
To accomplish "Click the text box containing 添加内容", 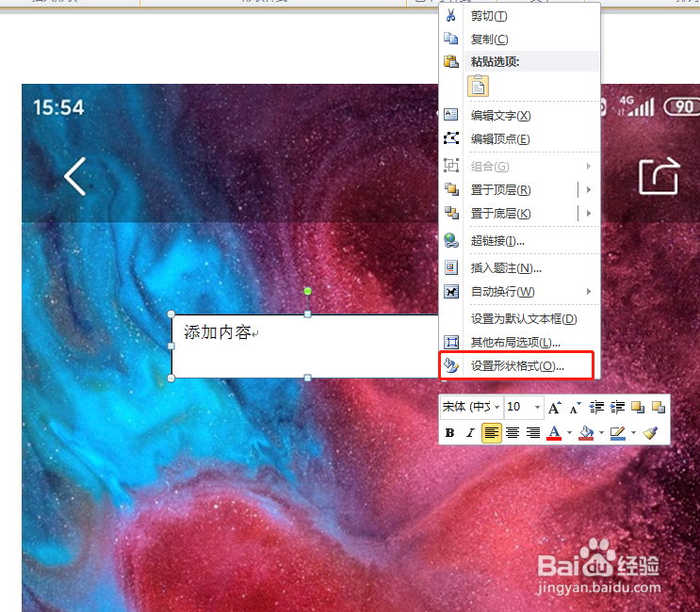I will pos(305,346).
